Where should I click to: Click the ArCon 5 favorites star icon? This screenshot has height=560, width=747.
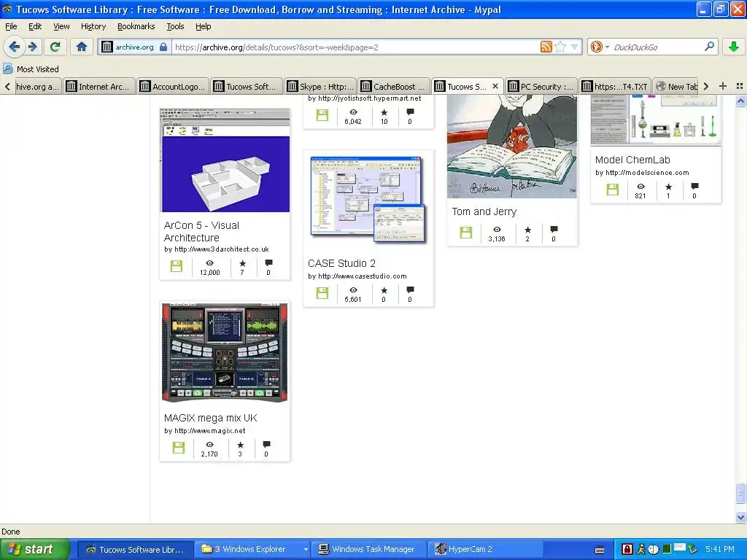click(x=242, y=262)
